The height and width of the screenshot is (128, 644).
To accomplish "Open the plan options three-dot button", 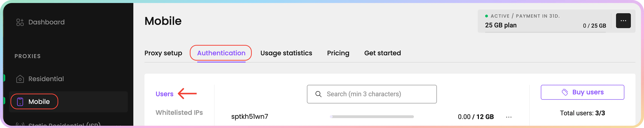I will [623, 21].
